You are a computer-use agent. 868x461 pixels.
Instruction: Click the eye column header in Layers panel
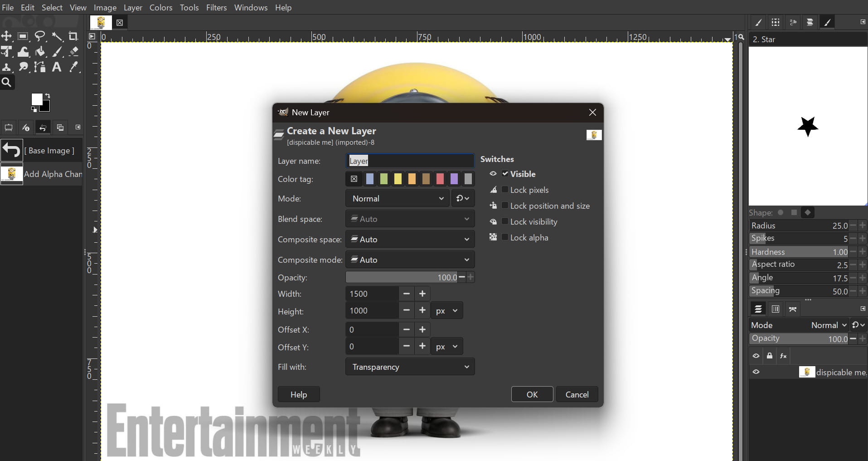[x=756, y=356]
